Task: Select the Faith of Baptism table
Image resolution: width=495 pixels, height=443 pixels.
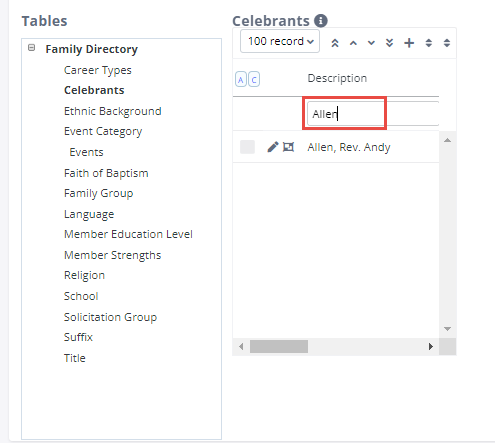Action: click(x=106, y=173)
